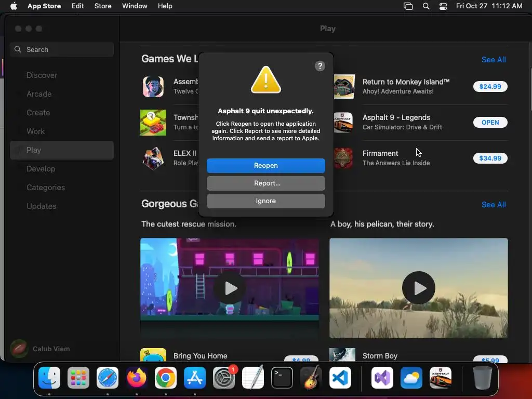Select Develop in the sidebar
This screenshot has height=399, width=532.
point(62,169)
